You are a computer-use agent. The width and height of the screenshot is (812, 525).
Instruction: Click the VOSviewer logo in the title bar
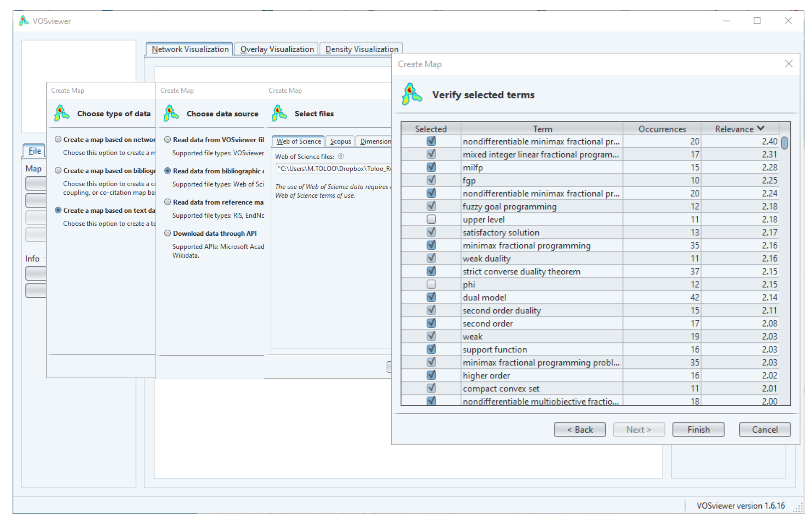click(x=23, y=21)
